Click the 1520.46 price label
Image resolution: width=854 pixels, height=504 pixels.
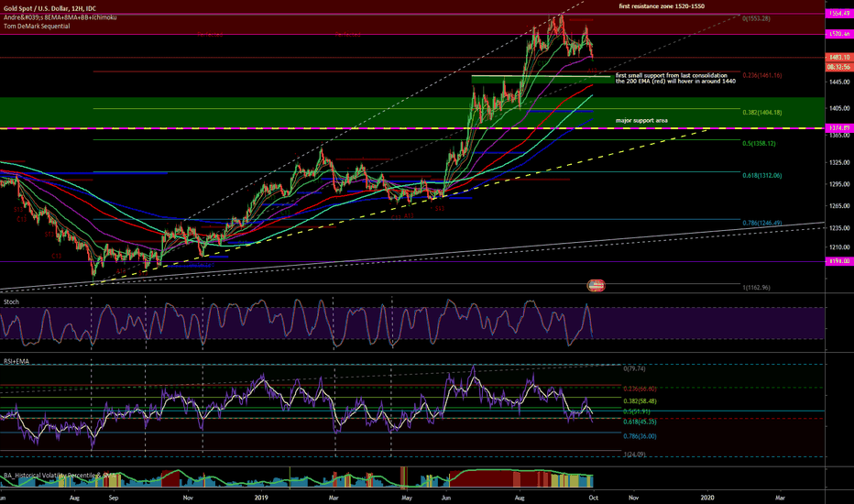coord(838,34)
